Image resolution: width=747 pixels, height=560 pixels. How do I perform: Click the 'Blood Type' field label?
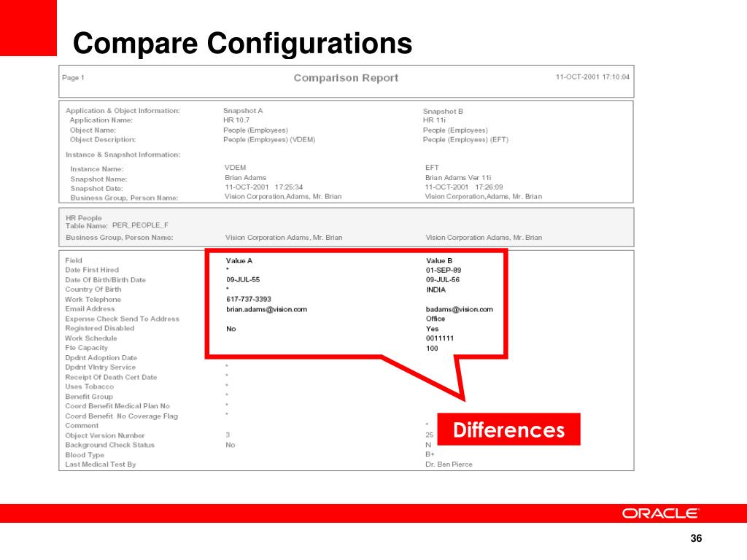coord(85,455)
